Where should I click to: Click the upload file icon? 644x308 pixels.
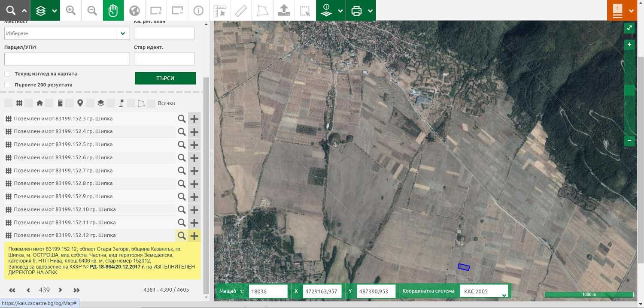pyautogui.click(x=283, y=10)
